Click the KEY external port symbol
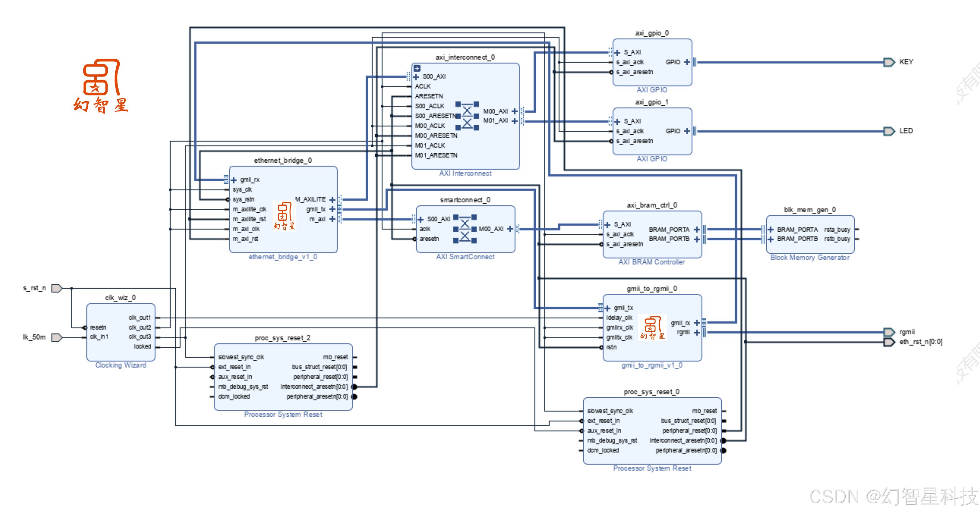Viewport: 980px width, 513px height. [x=889, y=62]
